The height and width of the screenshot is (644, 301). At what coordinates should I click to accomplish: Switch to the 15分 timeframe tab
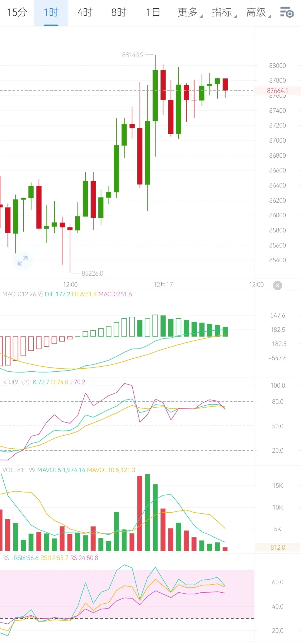17,12
